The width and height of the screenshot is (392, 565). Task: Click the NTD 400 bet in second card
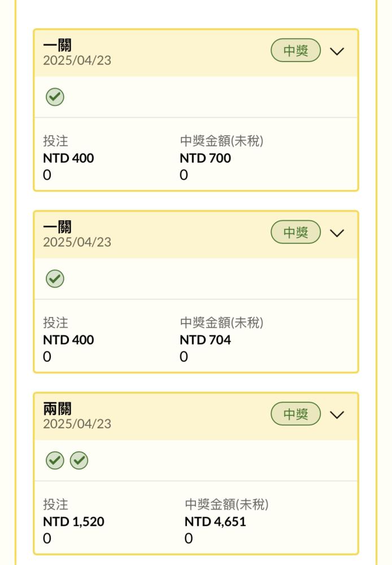pos(68,340)
